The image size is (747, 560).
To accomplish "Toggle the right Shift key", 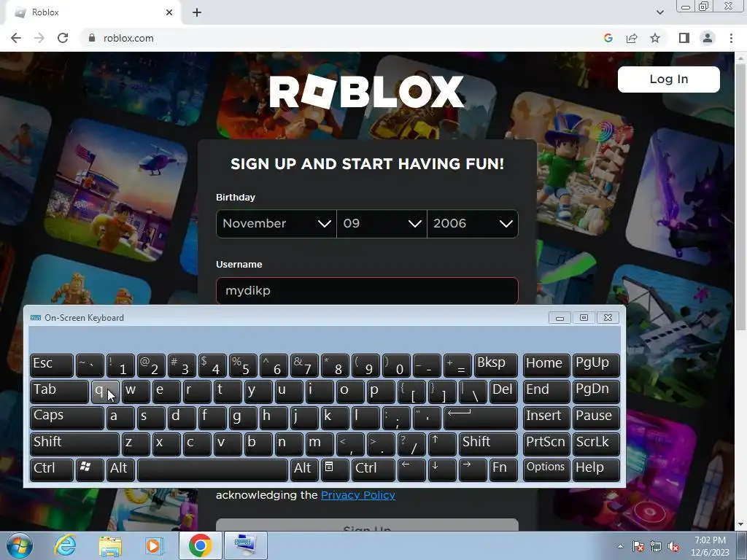I will (x=488, y=443).
